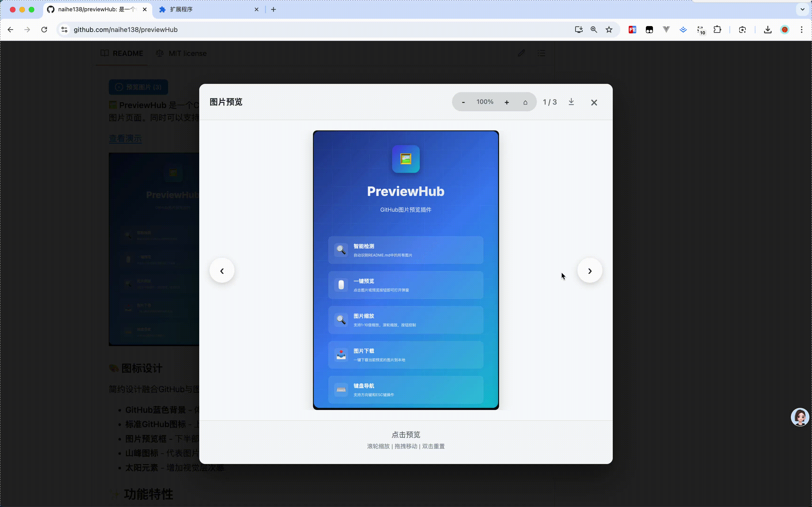
Task: Click the floating avatar assistant icon
Action: [800, 417]
